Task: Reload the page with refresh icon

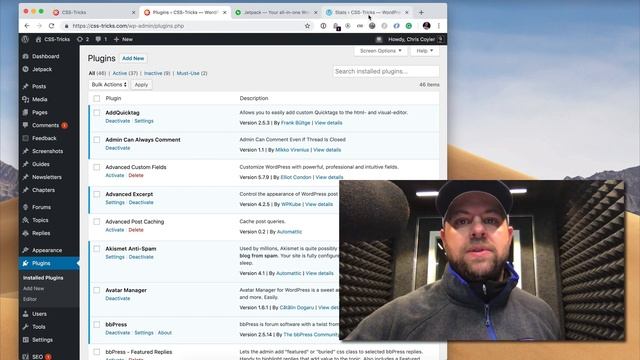Action: click(x=51, y=26)
